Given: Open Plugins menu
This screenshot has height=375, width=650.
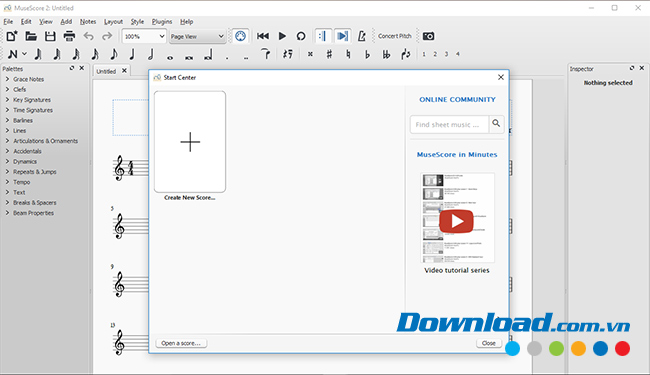Looking at the screenshot, I should (x=162, y=22).
